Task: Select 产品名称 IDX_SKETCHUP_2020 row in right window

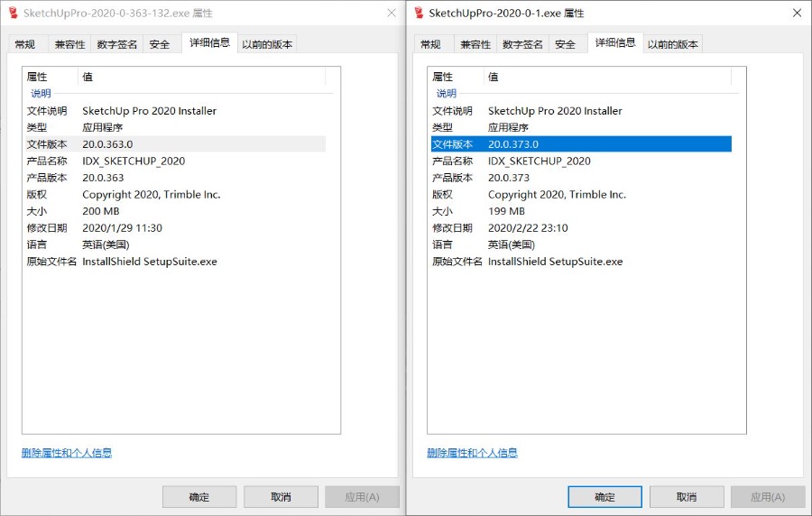Action: tap(581, 161)
